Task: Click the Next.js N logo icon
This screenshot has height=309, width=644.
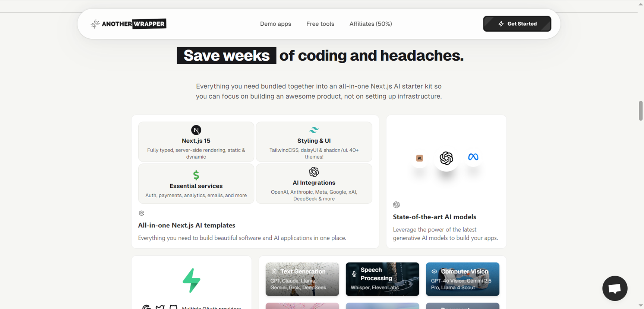Action: pos(196,130)
